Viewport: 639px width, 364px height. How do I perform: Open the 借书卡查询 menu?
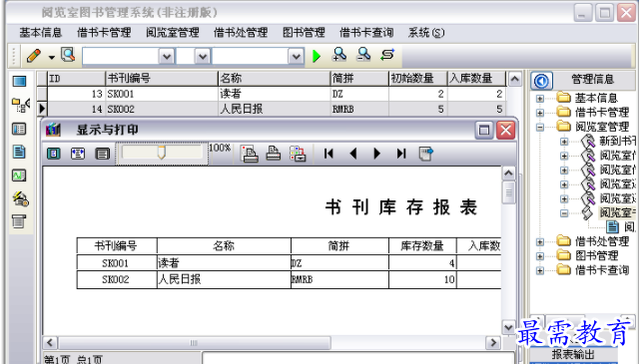click(366, 32)
